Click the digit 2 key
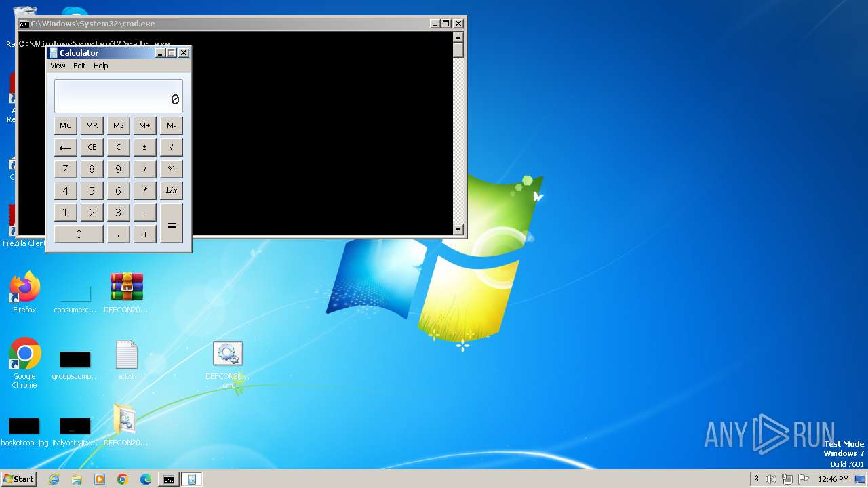Viewport: 868px width, 488px height. coord(92,212)
